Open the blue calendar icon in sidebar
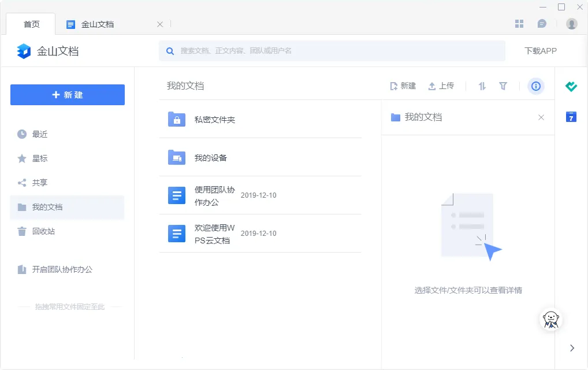The width and height of the screenshot is (588, 370). point(571,117)
